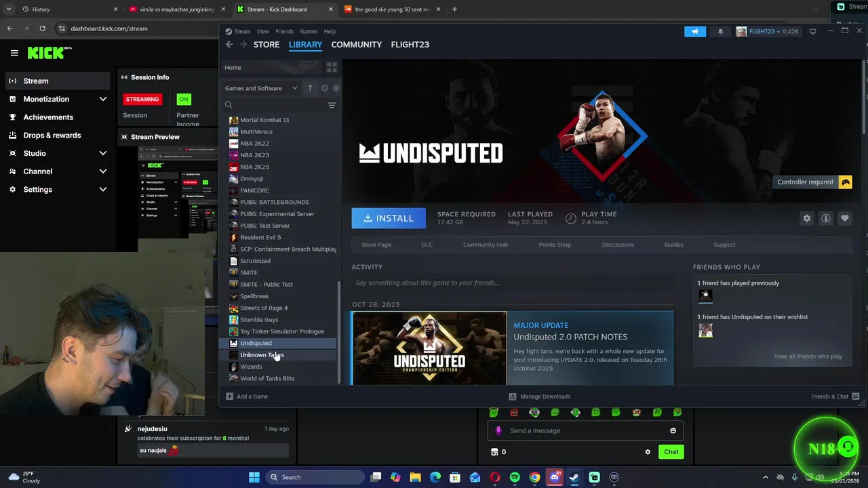This screenshot has height=488, width=868.
Task: Open Undisputed manage settings gear
Action: pos(806,218)
